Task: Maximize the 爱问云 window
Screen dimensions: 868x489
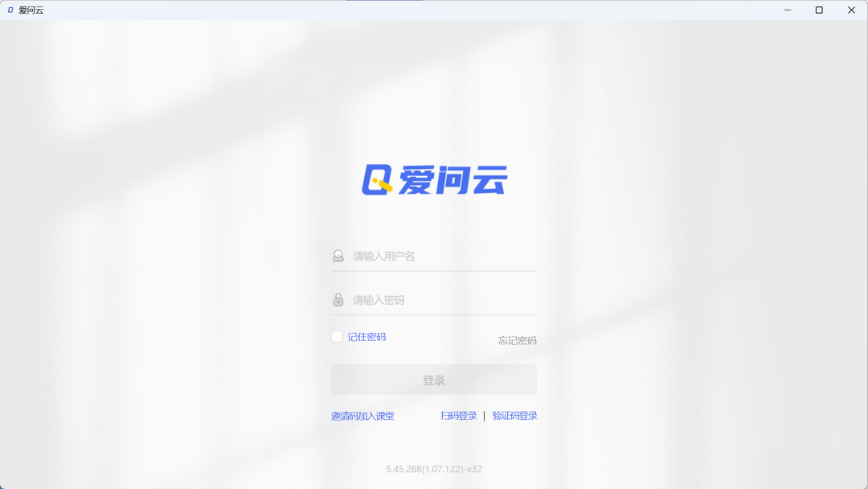Action: [819, 10]
